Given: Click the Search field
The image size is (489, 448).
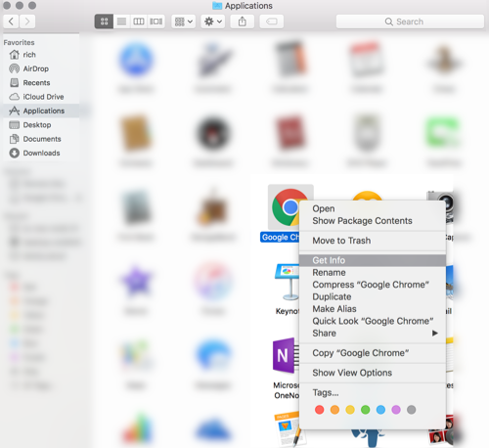Looking at the screenshot, I should tap(410, 22).
